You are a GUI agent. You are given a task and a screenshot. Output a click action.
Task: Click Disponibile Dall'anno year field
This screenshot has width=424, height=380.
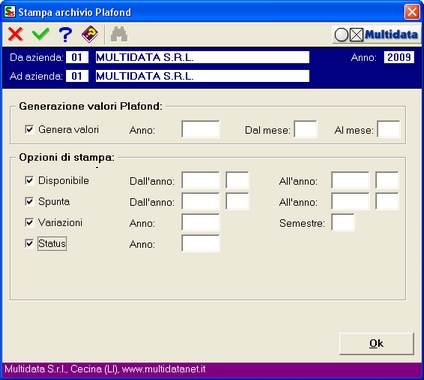(200, 180)
